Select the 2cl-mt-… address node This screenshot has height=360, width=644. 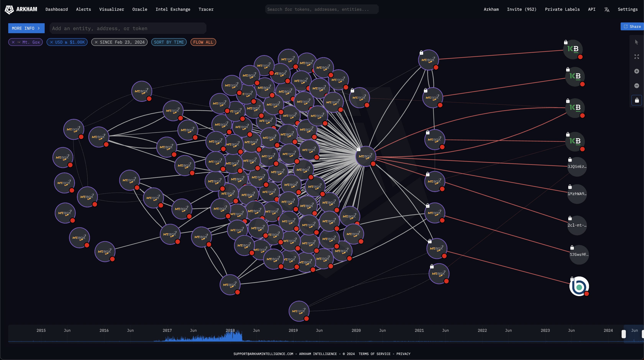(577, 225)
